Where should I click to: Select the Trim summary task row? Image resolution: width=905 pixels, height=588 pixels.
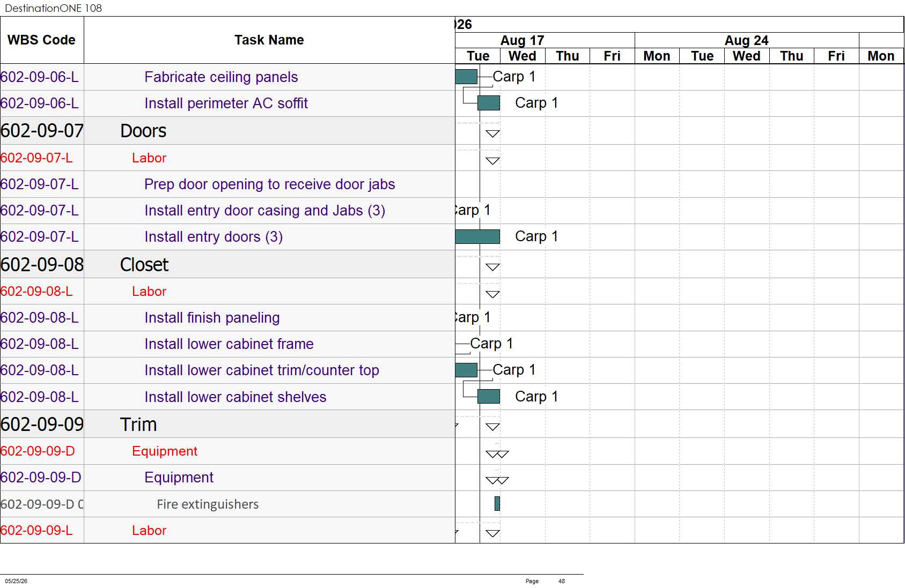point(227,424)
